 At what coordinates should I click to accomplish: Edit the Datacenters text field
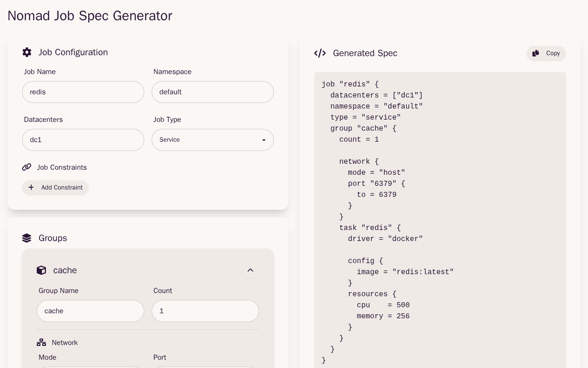point(83,140)
